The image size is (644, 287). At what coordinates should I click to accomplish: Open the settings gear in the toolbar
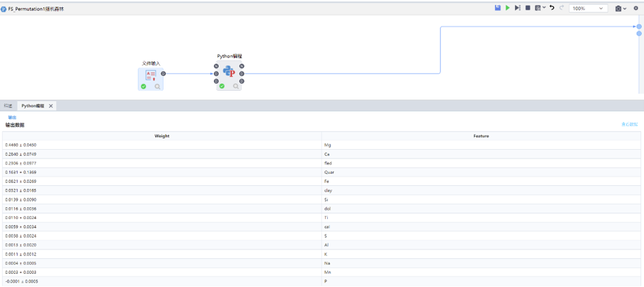(636, 8)
